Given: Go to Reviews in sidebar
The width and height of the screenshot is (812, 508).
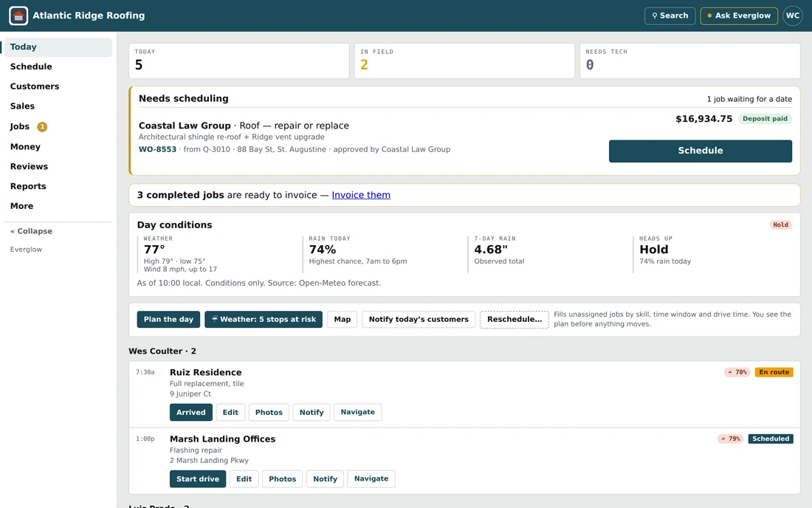Looking at the screenshot, I should (x=58, y=166).
